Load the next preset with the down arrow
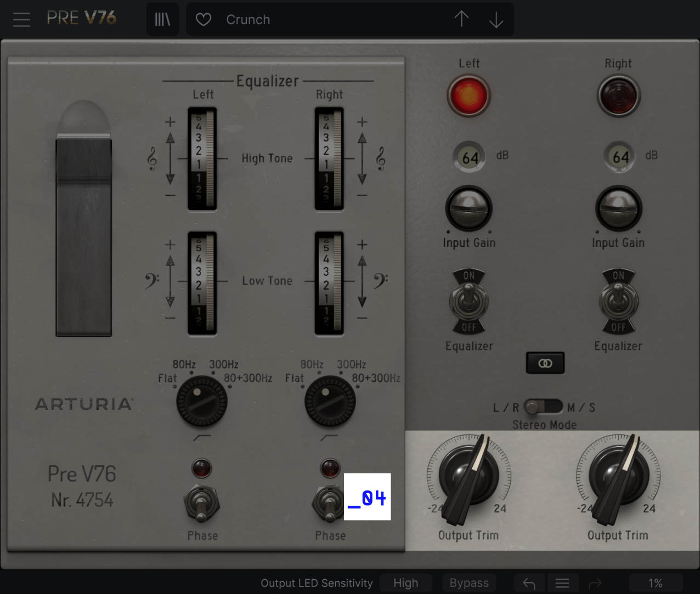 tap(496, 19)
